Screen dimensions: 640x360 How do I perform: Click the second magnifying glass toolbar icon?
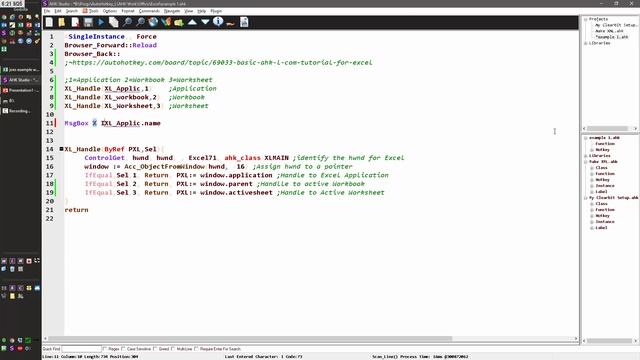140,22
